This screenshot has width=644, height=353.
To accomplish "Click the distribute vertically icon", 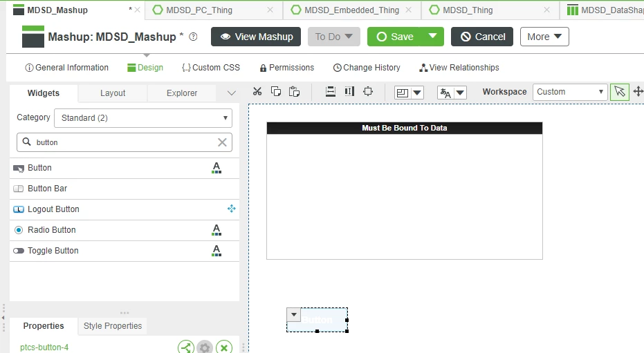I will 349,91.
